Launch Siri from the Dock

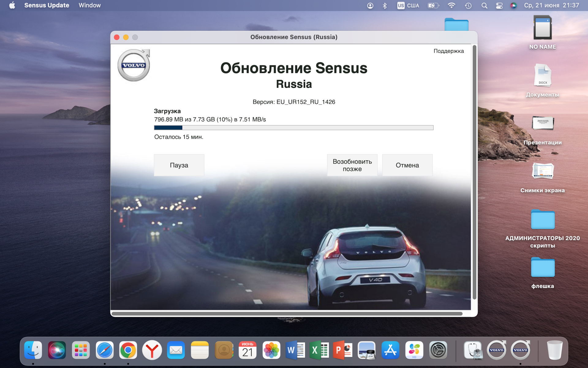[x=57, y=350]
